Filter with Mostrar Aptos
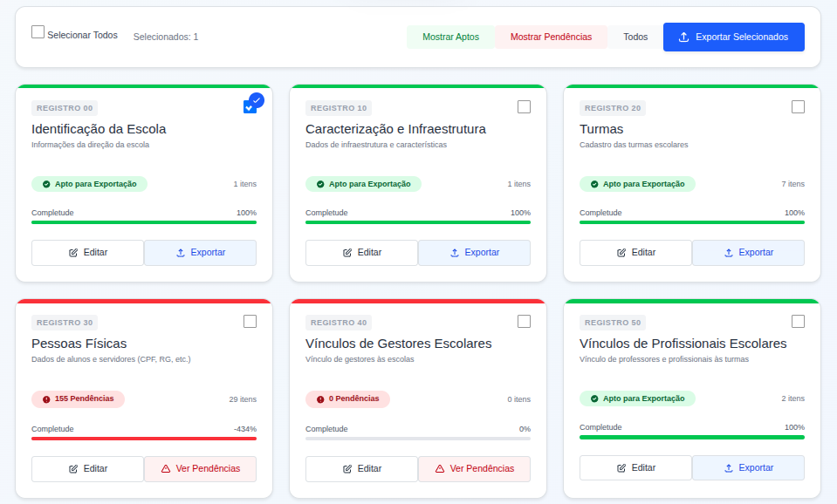The height and width of the screenshot is (504, 837). (x=450, y=37)
